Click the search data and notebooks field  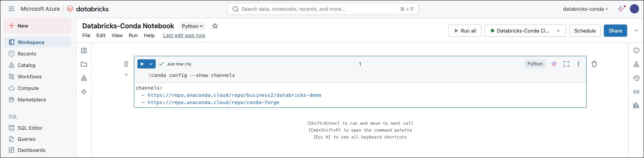(323, 9)
